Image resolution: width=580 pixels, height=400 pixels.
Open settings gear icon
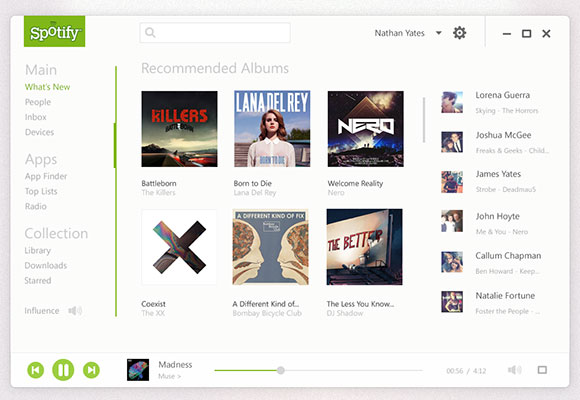pyautogui.click(x=459, y=33)
